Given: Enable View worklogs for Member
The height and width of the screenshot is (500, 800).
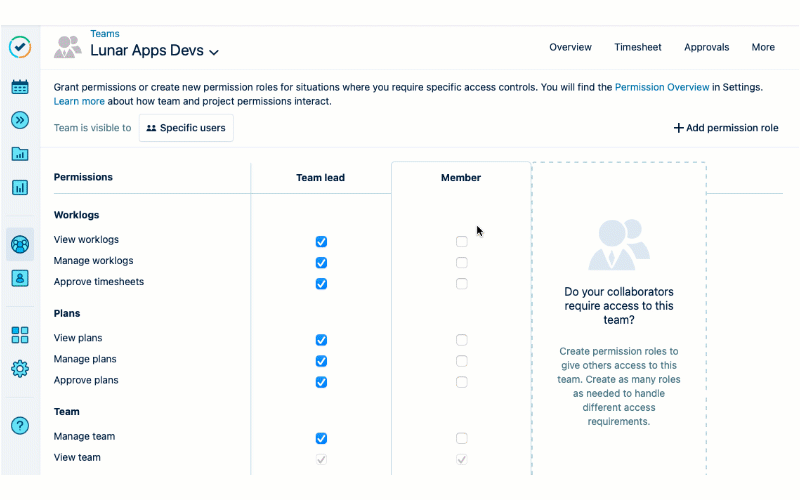Looking at the screenshot, I should pos(461,242).
